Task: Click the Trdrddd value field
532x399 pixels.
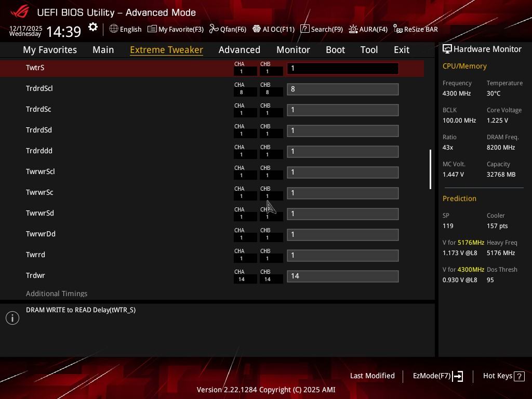Action: [x=343, y=151]
